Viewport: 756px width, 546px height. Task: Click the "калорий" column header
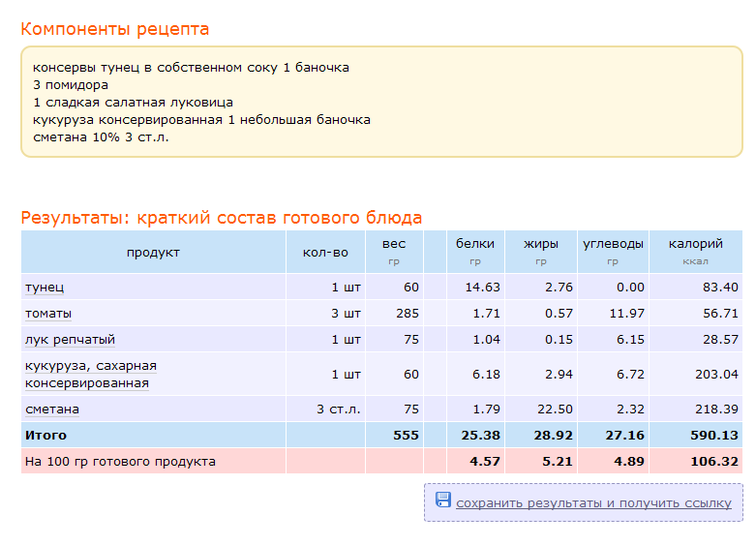(x=696, y=245)
